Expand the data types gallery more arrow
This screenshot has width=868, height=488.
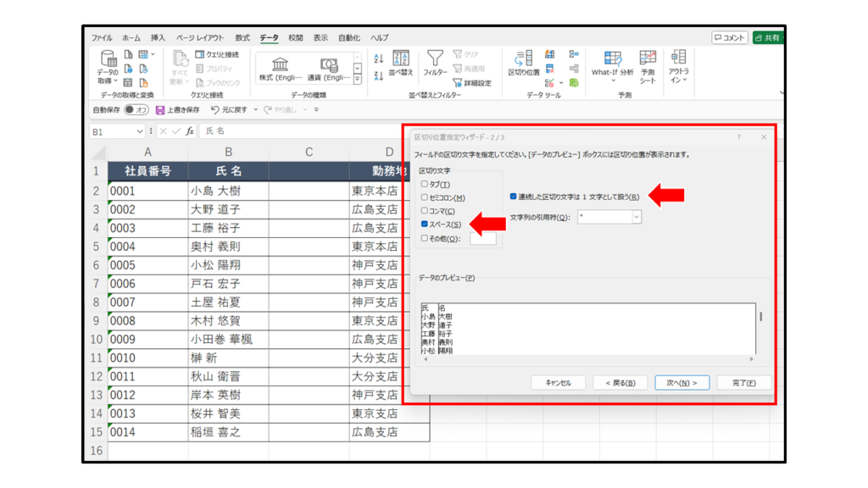tap(358, 80)
